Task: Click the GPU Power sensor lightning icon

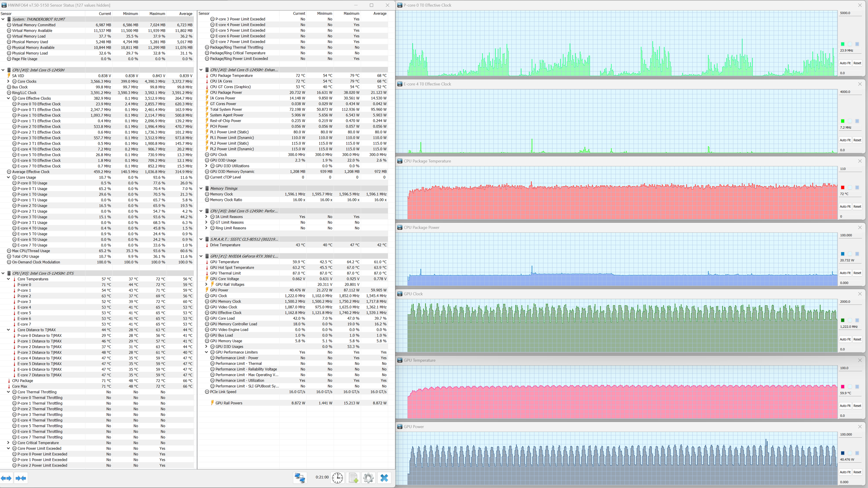Action: [x=207, y=290]
